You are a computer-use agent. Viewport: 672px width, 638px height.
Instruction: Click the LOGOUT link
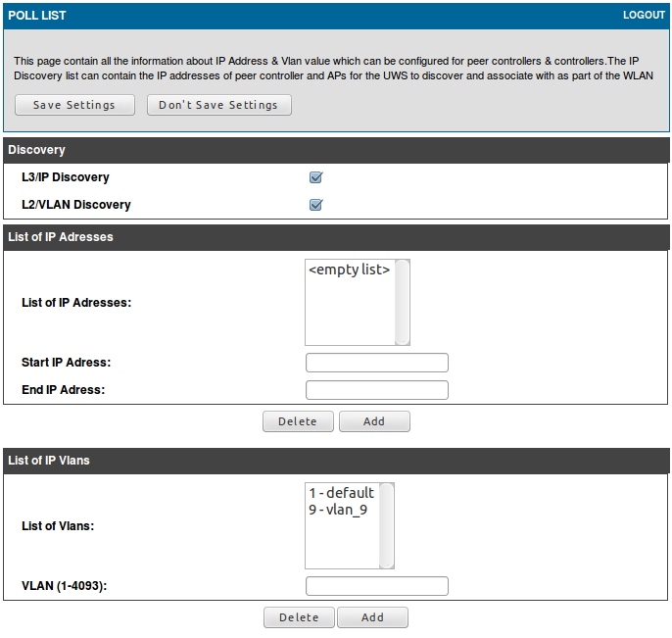pyautogui.click(x=644, y=16)
